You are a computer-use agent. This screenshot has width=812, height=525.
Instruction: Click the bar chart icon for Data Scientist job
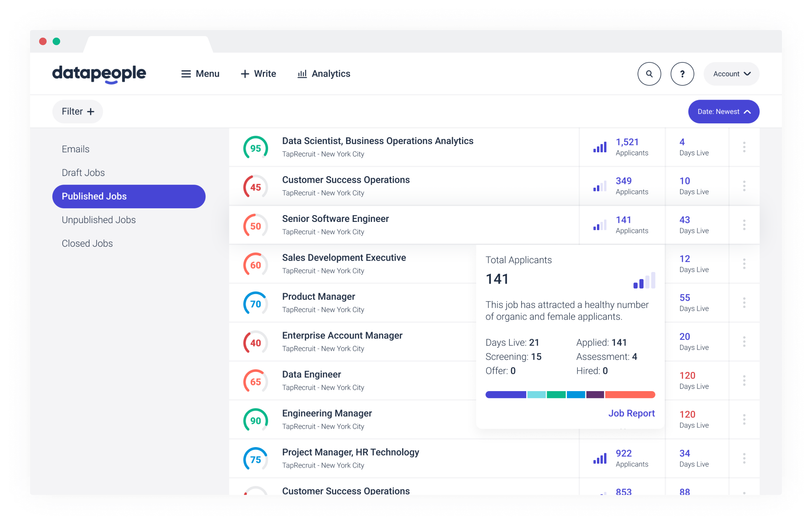[600, 147]
